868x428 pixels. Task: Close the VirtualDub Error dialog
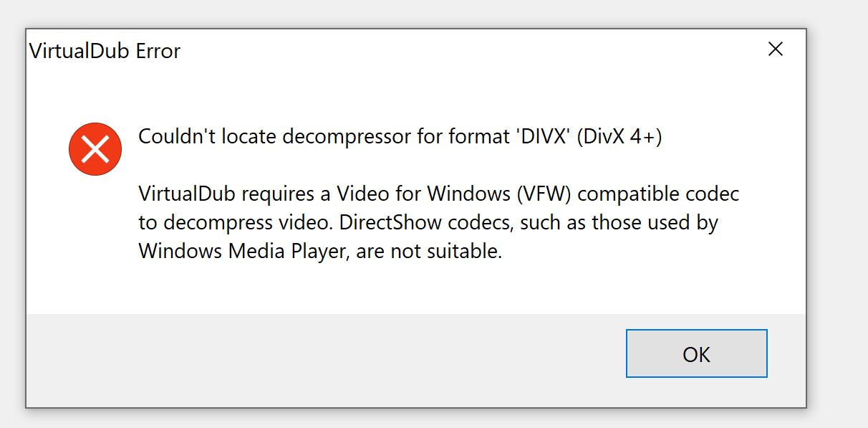coord(775,49)
